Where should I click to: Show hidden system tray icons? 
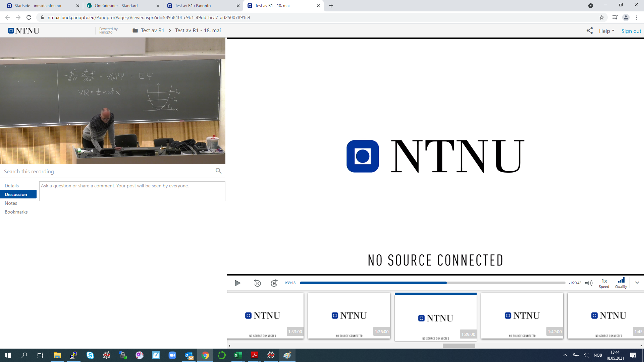coord(565,355)
